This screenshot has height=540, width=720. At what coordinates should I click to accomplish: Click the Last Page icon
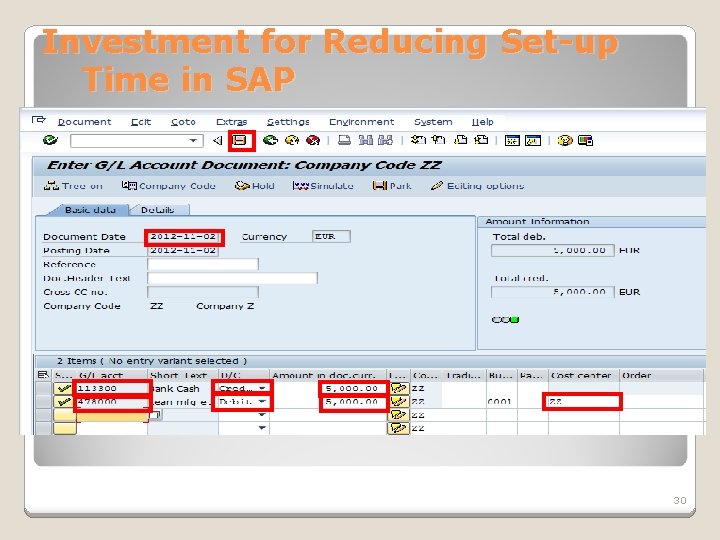481,140
